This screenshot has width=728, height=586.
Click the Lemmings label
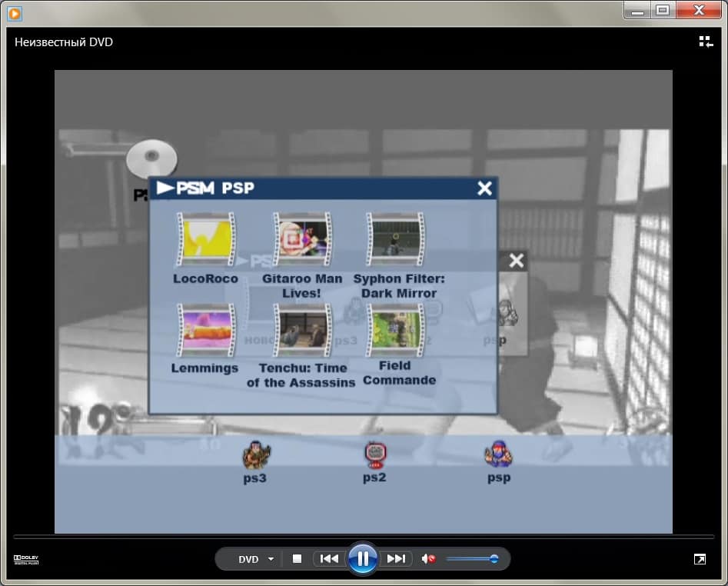tap(204, 368)
